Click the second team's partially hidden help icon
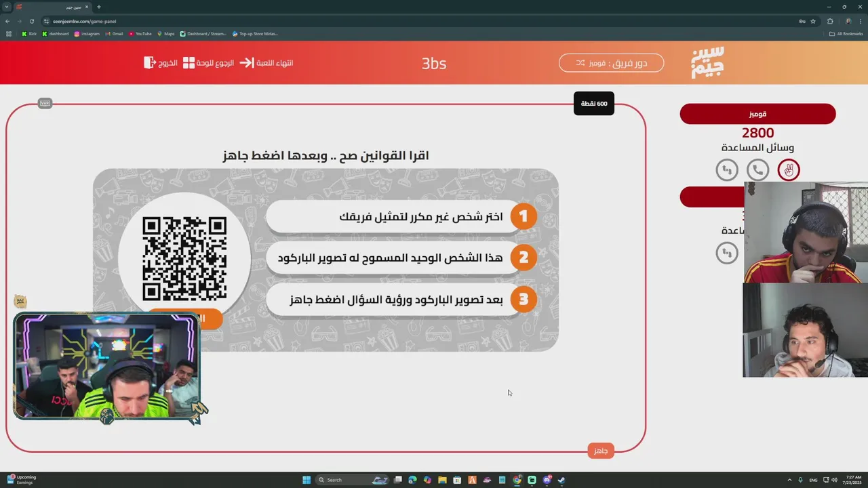868x488 pixels. point(727,253)
